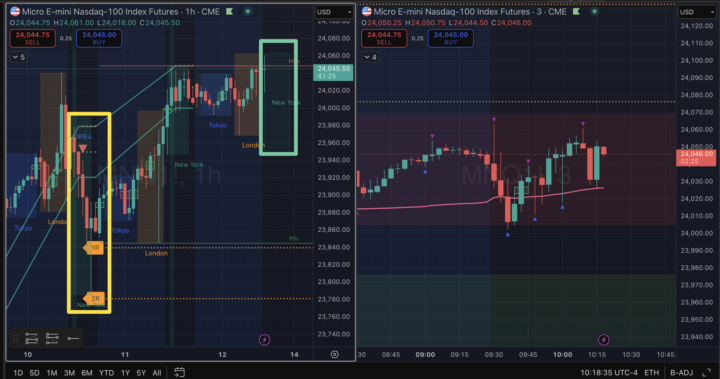This screenshot has width=720, height=379.
Task: Click the first slider-lines icon in floating toolbar
Action: 32,339
